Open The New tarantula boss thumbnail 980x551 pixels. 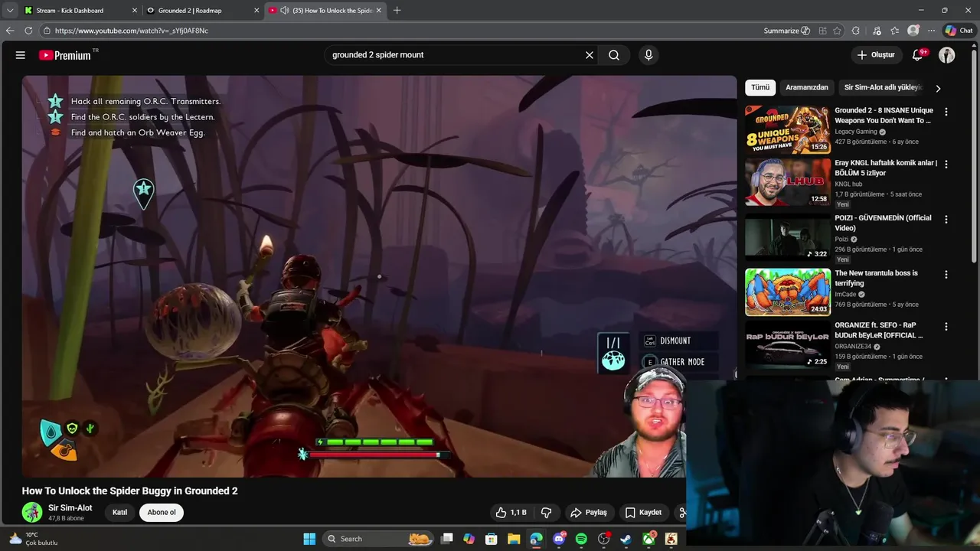point(788,292)
